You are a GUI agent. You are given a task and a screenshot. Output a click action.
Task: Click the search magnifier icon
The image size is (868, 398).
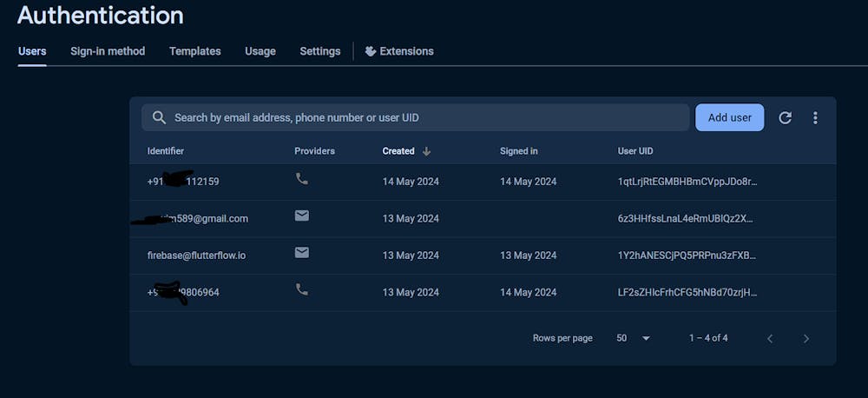(159, 117)
